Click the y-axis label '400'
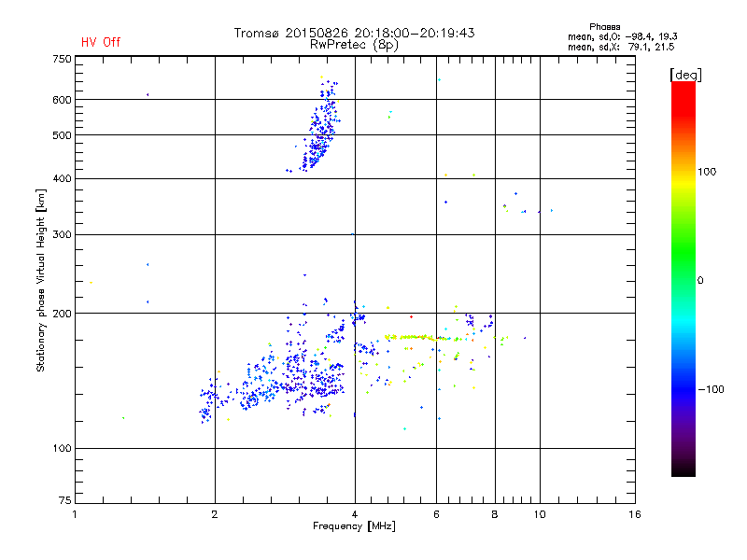The height and width of the screenshot is (560, 747). point(62,178)
